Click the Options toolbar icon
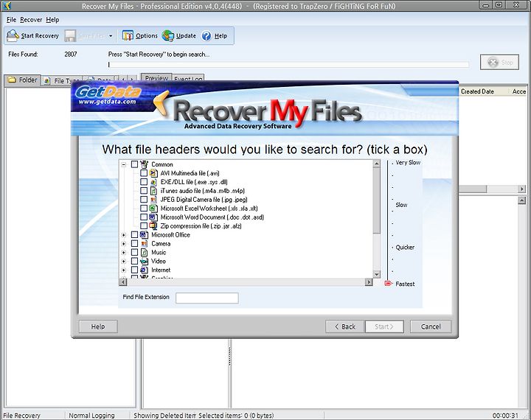 [x=128, y=35]
